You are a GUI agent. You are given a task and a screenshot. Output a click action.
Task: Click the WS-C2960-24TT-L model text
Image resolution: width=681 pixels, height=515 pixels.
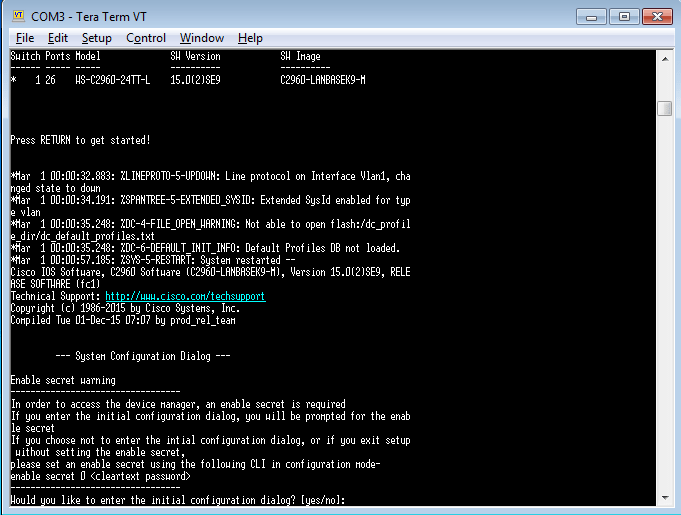pos(112,80)
